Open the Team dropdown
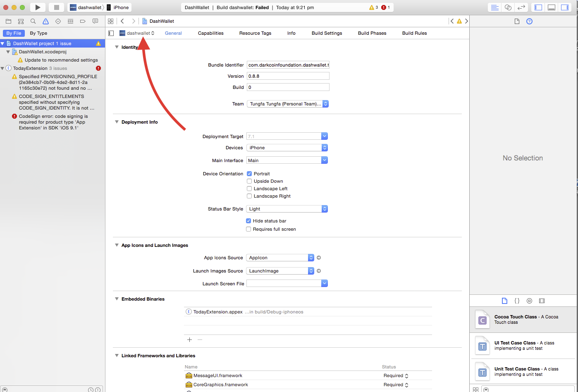 pos(288,104)
